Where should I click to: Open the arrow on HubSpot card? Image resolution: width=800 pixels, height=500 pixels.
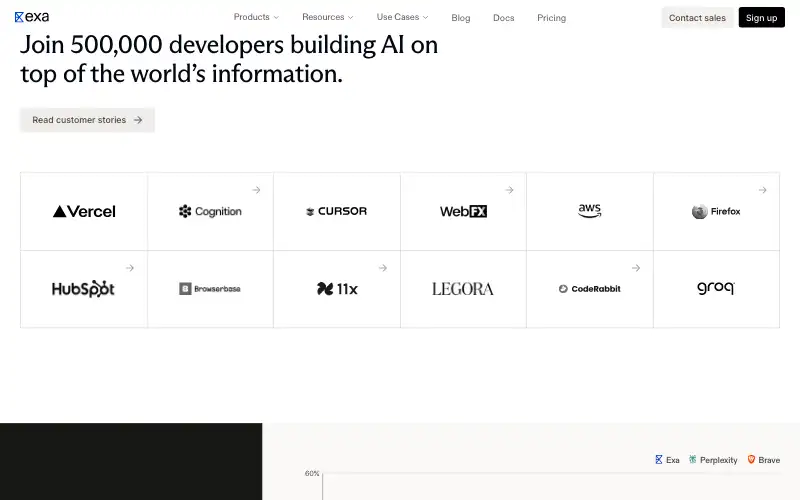(x=130, y=268)
